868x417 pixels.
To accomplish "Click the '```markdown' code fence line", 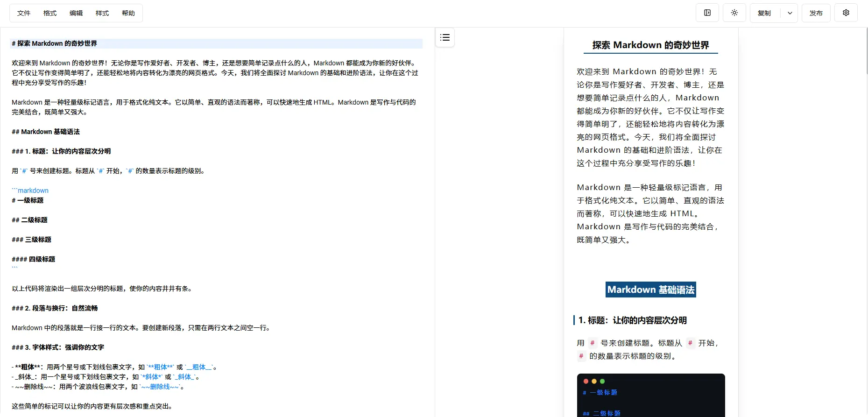I will click(x=30, y=191).
